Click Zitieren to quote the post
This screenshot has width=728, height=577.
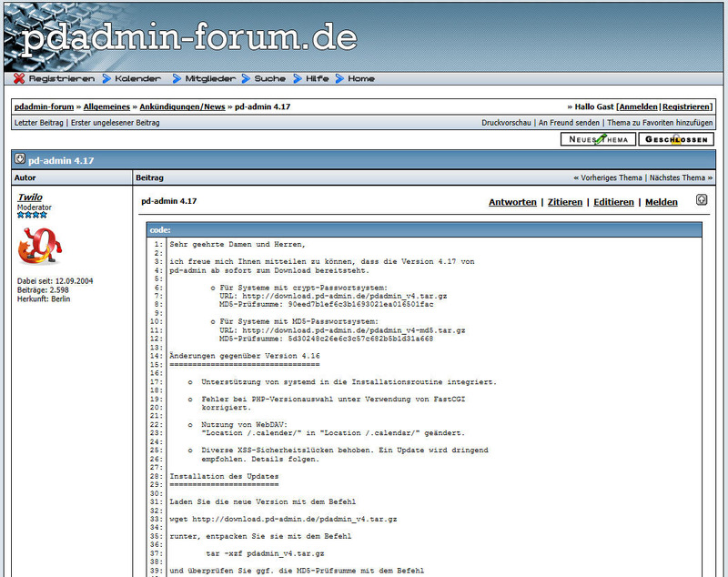pyautogui.click(x=564, y=202)
